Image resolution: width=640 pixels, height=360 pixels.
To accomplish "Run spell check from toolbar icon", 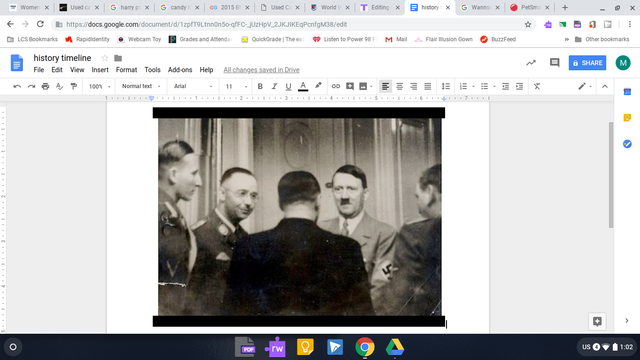I will [60, 86].
